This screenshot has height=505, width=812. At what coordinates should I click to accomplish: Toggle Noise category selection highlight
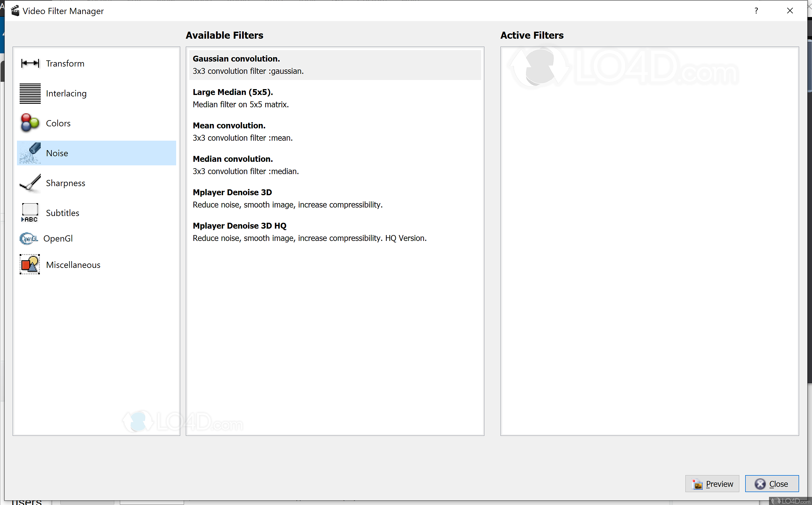tap(96, 153)
